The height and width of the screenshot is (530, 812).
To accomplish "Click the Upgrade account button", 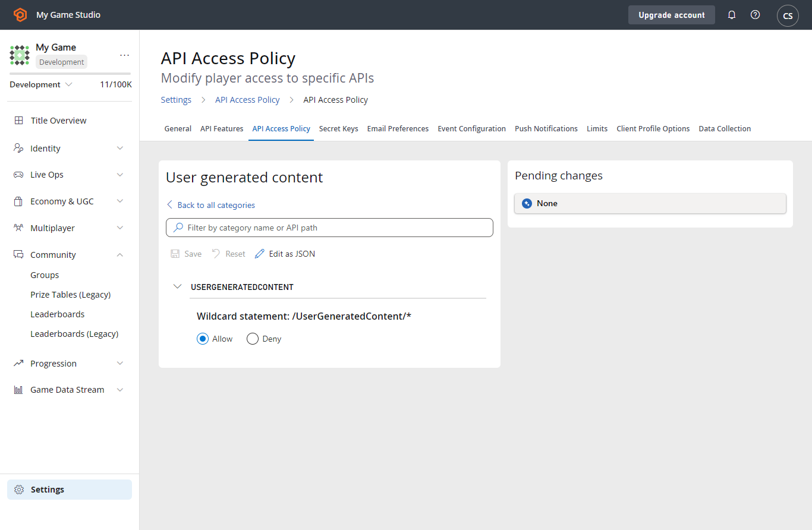I will click(672, 15).
